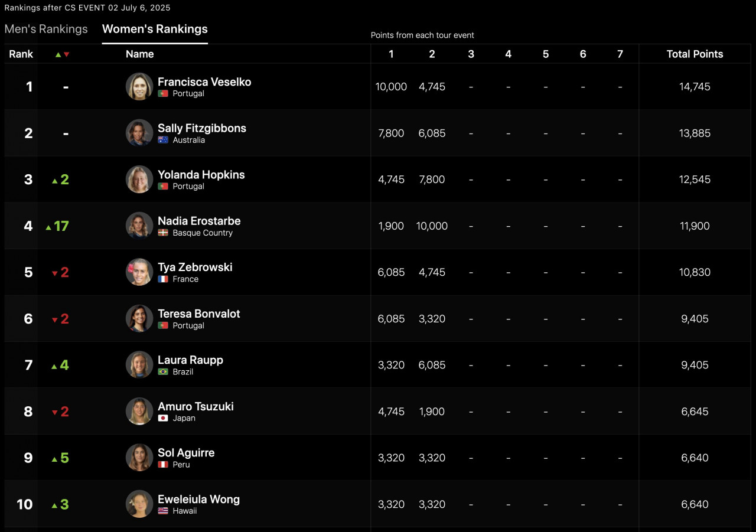The image size is (756, 532).
Task: Click the Peru flag under Sol Aguirre
Action: pyautogui.click(x=163, y=465)
